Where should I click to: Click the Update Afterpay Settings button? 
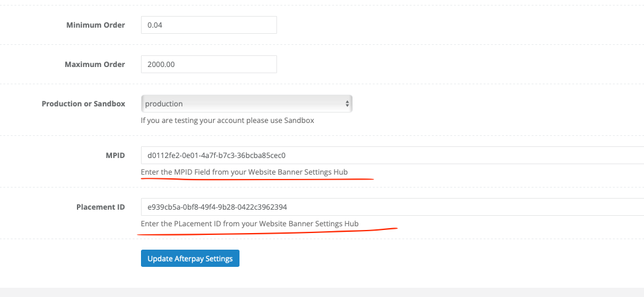coord(190,258)
